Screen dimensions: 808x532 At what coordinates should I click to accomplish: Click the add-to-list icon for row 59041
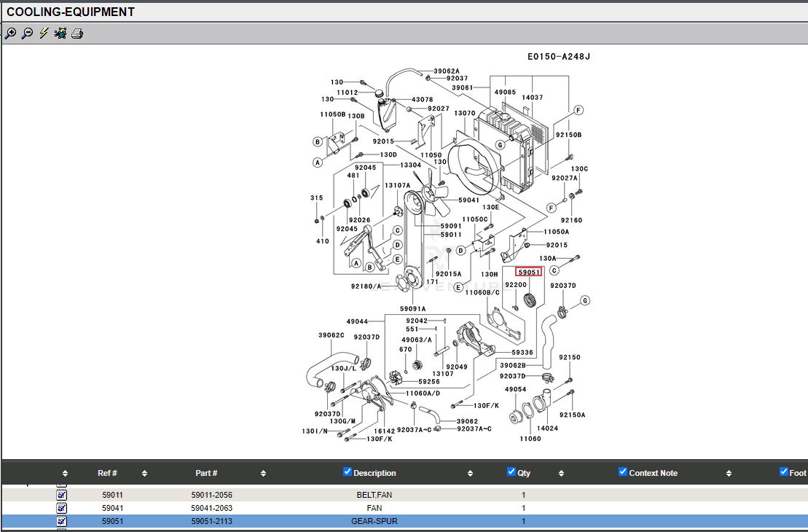[62, 508]
